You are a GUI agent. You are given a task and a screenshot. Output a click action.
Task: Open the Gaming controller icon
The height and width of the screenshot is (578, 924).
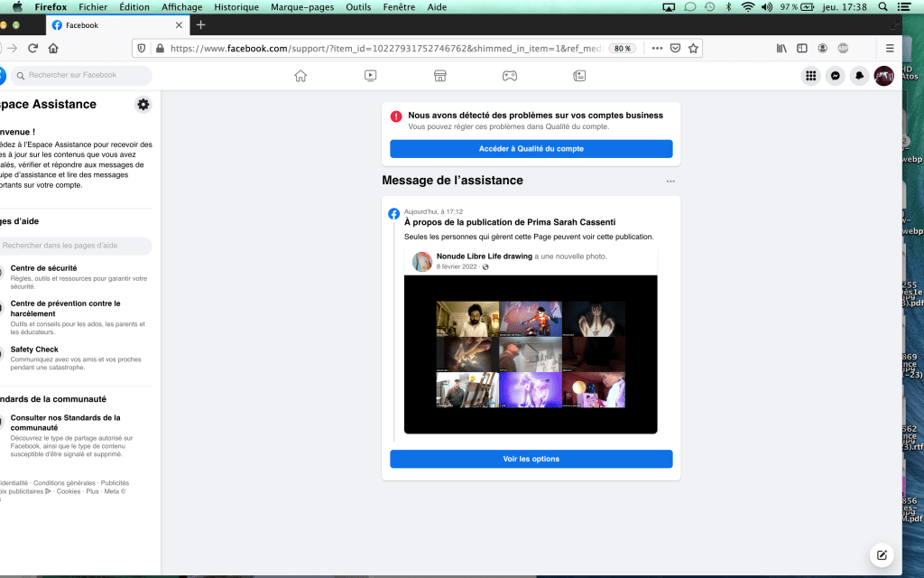pyautogui.click(x=510, y=76)
